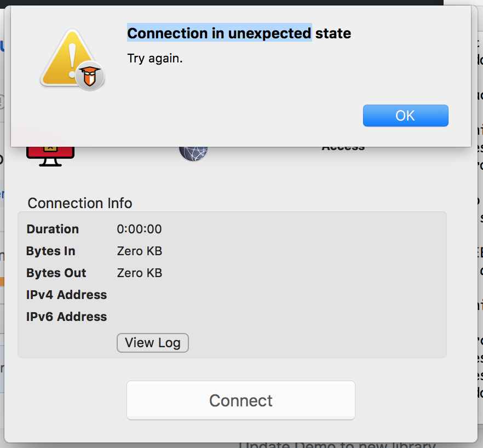Click the Connection Info section header
The height and width of the screenshot is (448, 483).
79,203
